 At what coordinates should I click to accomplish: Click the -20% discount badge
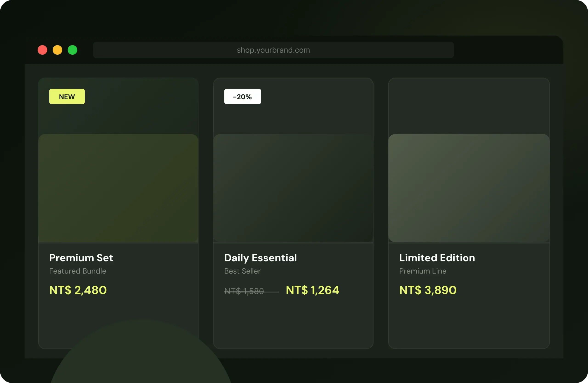243,97
